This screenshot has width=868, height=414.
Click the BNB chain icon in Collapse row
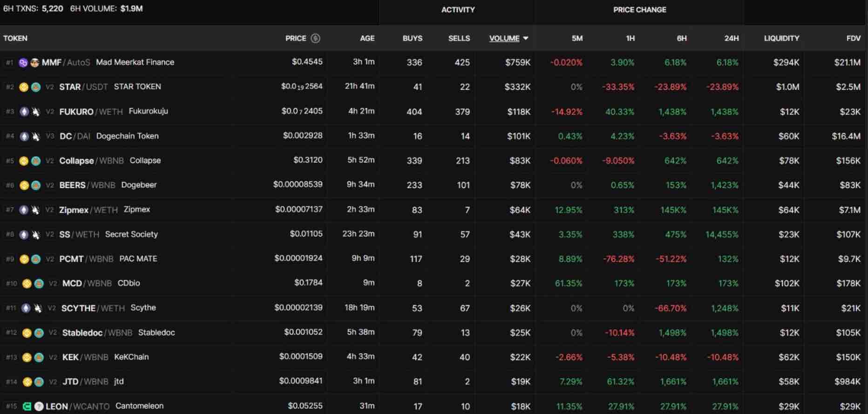tap(24, 161)
